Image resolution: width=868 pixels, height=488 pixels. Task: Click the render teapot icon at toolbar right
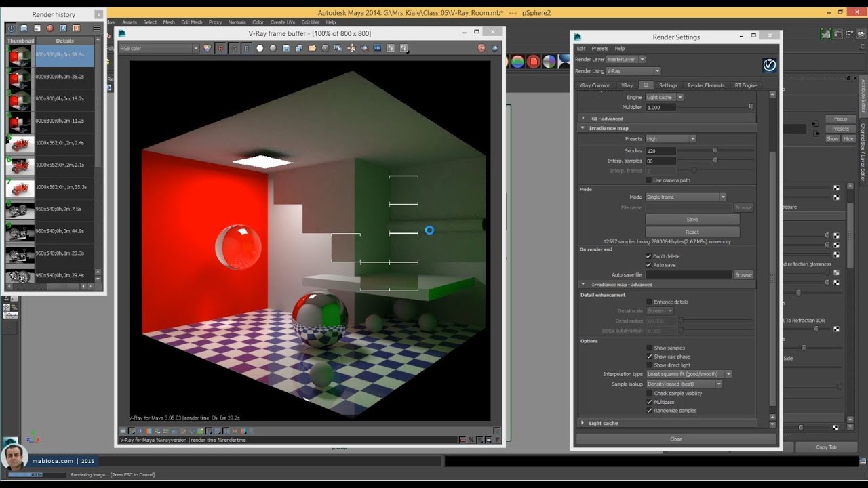(x=495, y=48)
